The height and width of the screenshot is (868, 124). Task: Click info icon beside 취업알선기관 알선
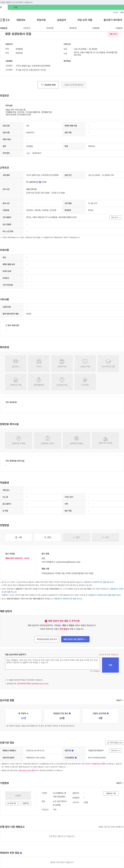pyautogui.click(x=70, y=713)
